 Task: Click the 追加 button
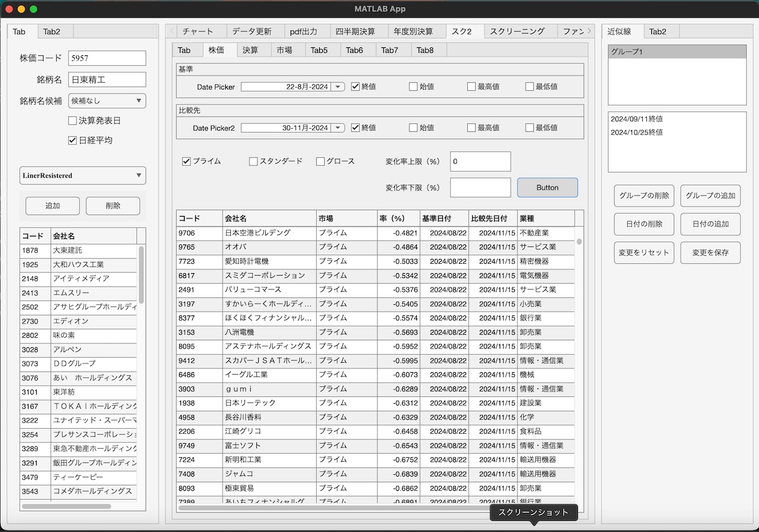[53, 206]
